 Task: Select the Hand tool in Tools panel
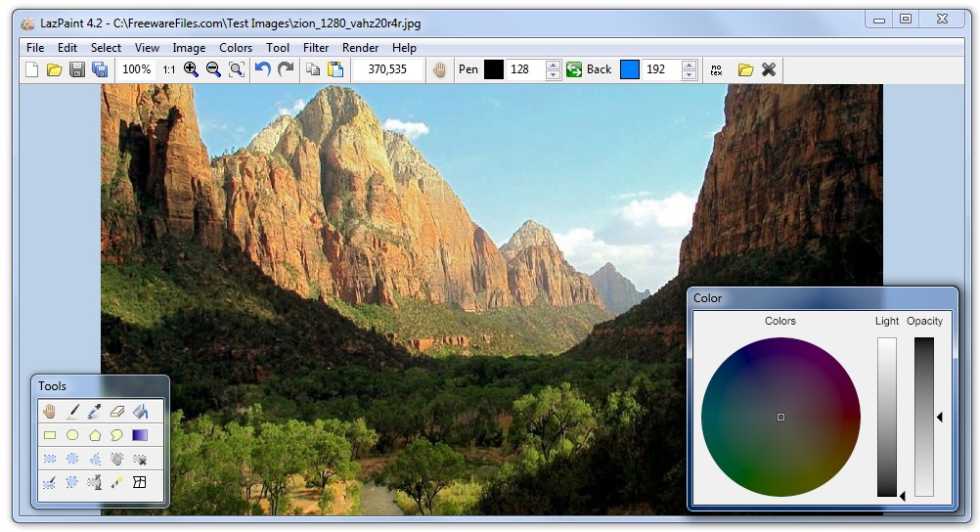click(49, 412)
